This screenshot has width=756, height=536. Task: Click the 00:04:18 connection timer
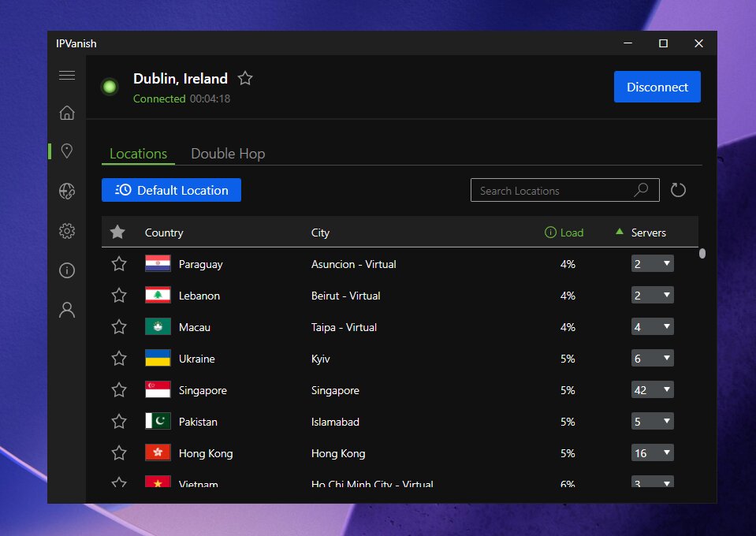pyautogui.click(x=210, y=99)
